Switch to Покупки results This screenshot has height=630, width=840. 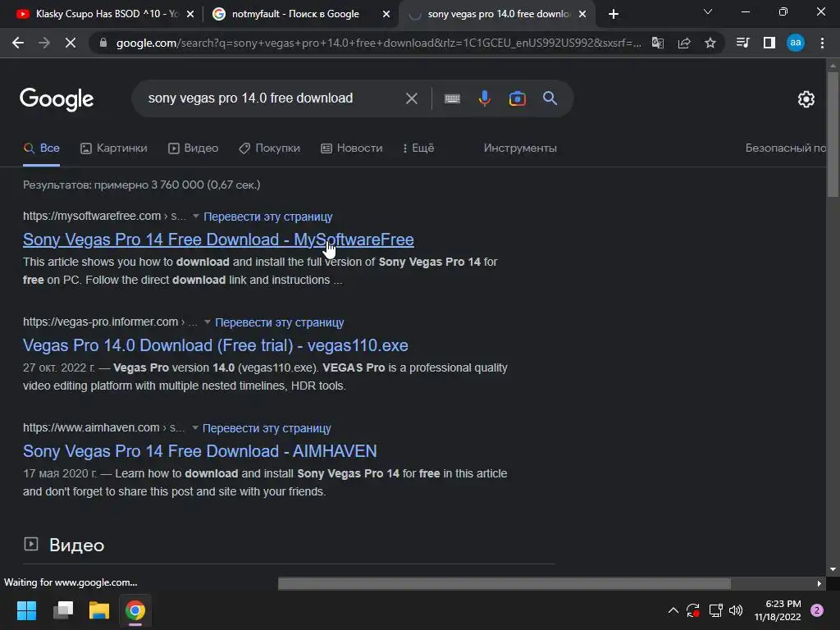click(269, 148)
